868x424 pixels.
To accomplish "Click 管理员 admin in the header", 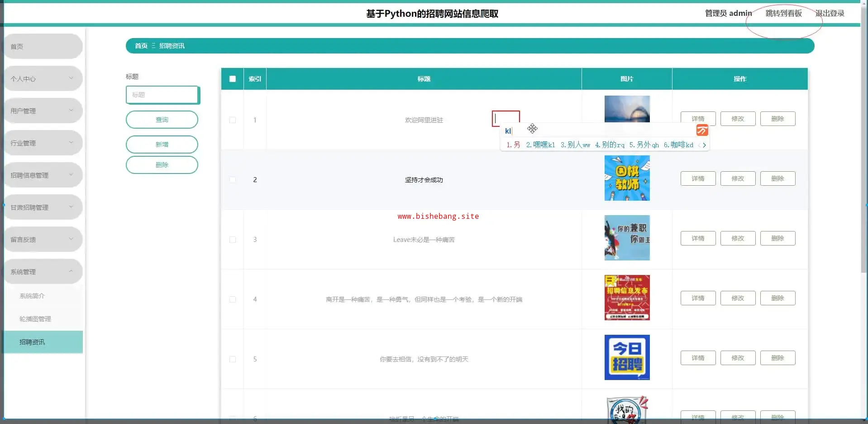I will (729, 14).
